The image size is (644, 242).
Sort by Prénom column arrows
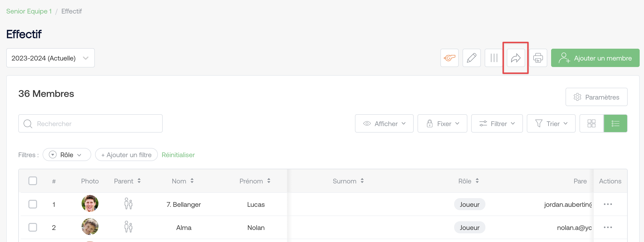269,181
